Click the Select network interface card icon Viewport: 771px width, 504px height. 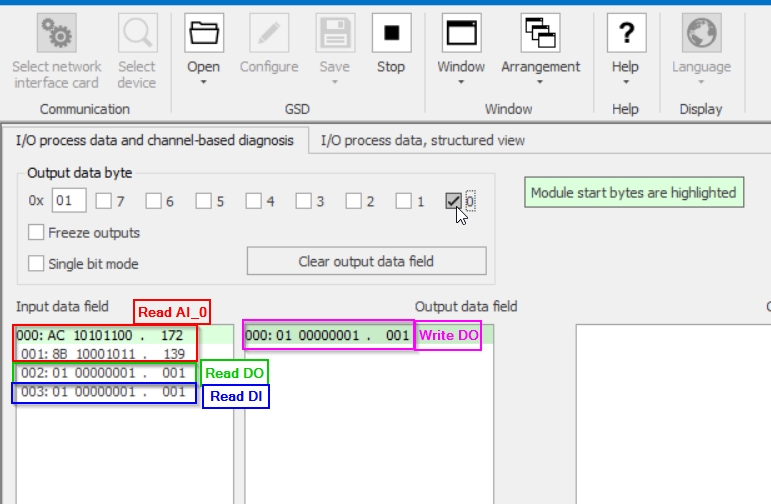pyautogui.click(x=57, y=33)
